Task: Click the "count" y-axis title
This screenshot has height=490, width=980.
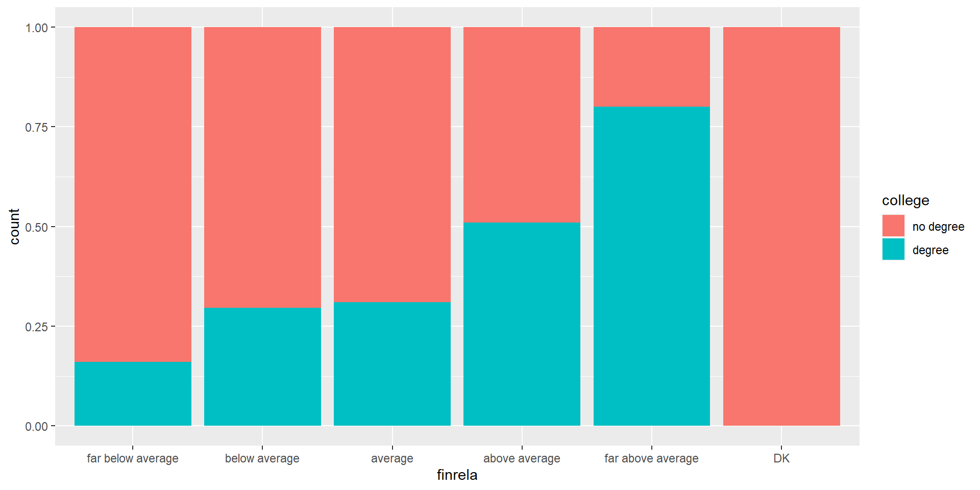Action: [x=14, y=227]
